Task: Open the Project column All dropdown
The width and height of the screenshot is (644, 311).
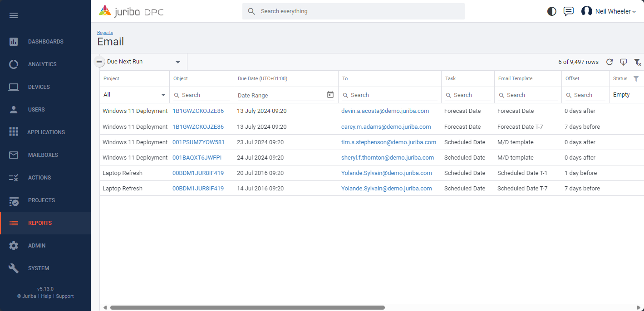Action: (x=134, y=95)
